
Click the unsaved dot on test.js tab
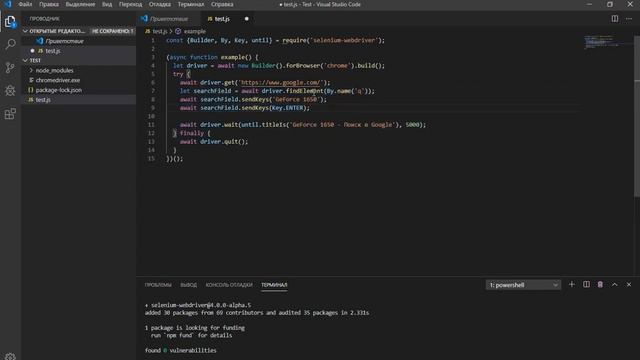pyautogui.click(x=247, y=19)
